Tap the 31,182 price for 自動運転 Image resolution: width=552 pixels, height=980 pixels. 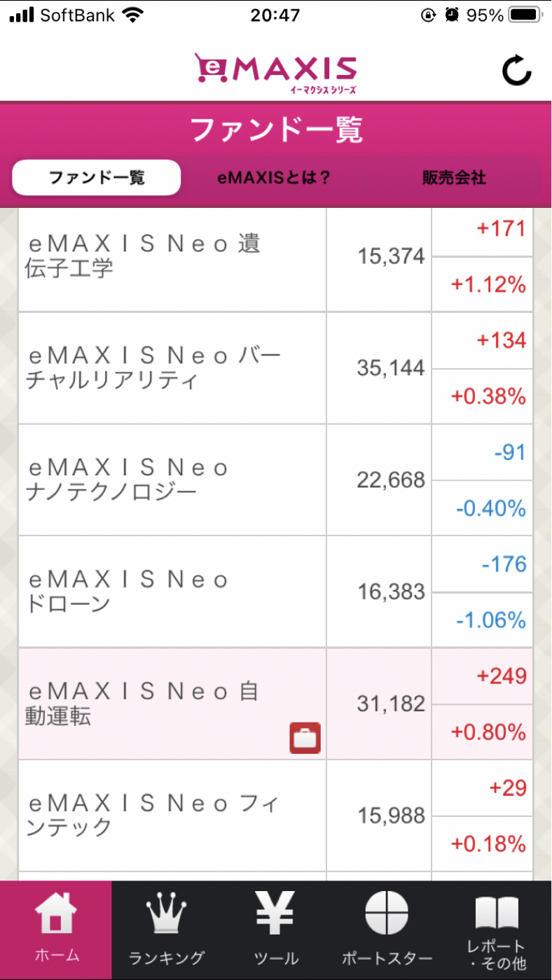tap(391, 704)
